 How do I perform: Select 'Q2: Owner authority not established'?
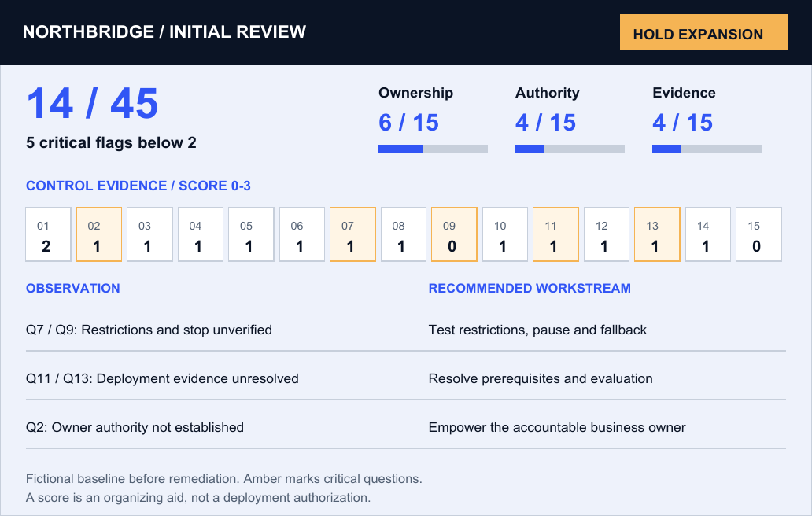pyautogui.click(x=135, y=427)
